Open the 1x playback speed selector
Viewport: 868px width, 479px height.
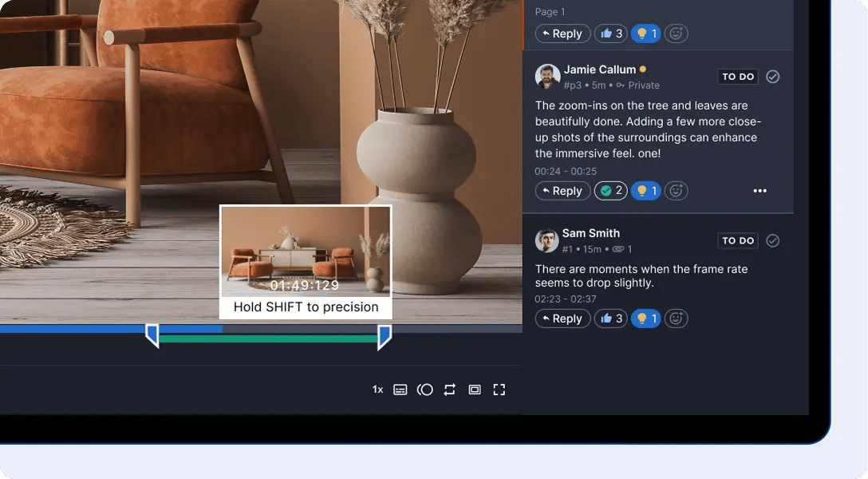[377, 390]
